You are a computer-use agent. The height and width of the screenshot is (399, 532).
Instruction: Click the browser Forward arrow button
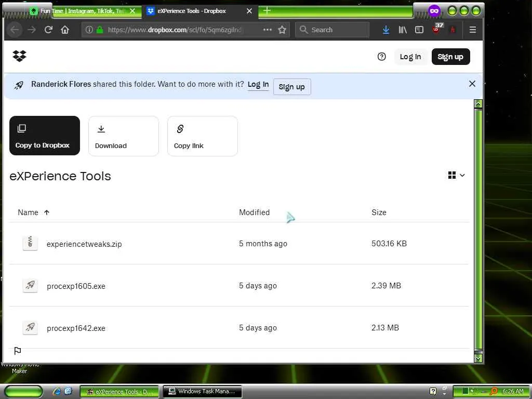point(32,30)
